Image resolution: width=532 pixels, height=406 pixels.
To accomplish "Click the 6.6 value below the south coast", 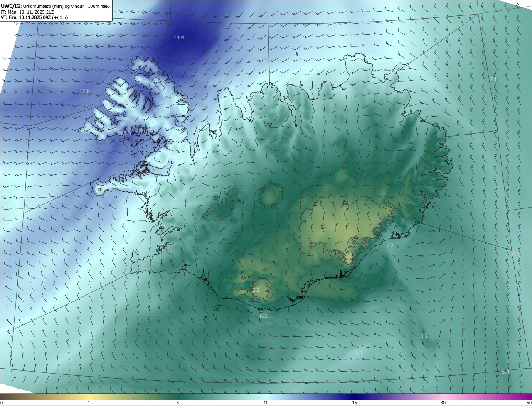I will click(x=264, y=316).
